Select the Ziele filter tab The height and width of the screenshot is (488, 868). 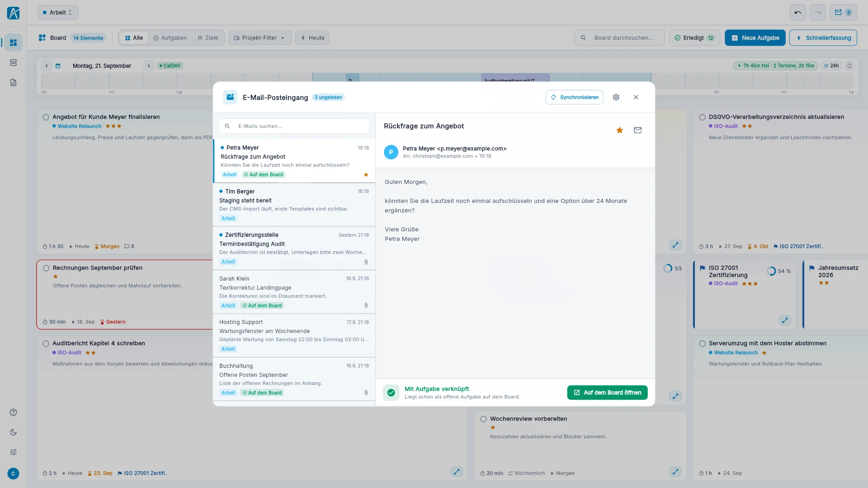pos(208,38)
